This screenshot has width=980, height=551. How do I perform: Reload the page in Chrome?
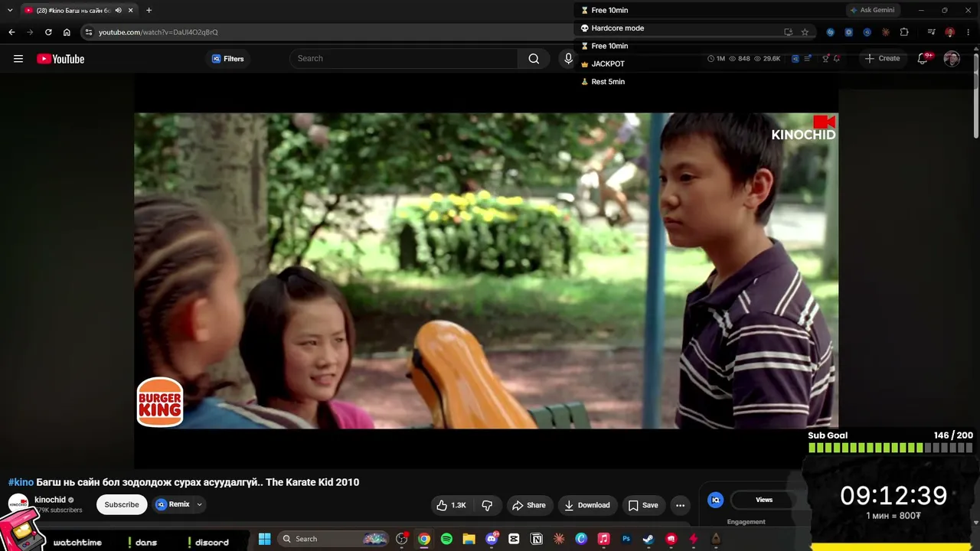click(x=48, y=32)
